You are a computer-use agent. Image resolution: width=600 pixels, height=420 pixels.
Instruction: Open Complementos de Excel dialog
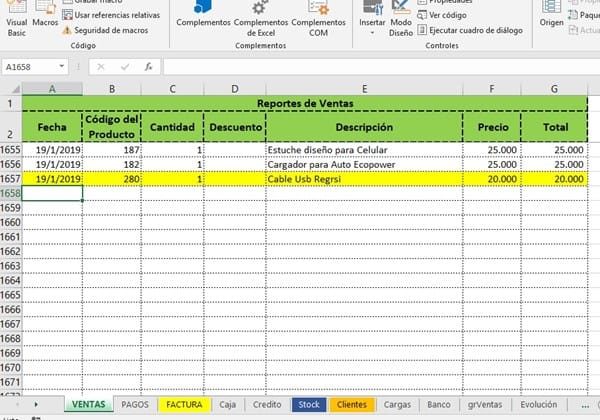click(x=261, y=18)
